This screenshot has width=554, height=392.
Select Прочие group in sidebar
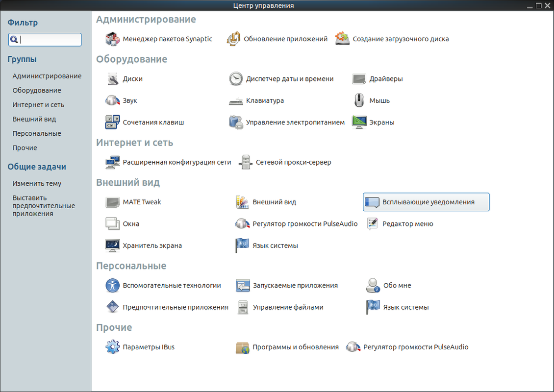tap(25, 148)
